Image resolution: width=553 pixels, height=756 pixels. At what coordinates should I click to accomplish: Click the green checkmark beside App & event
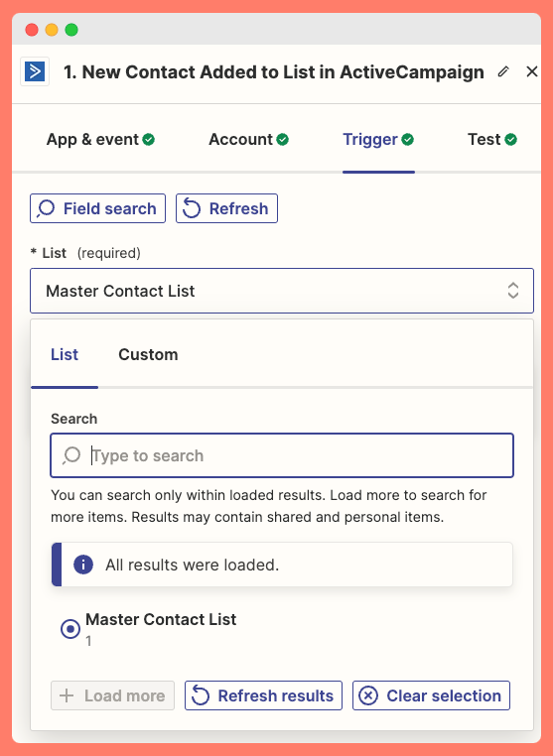pyautogui.click(x=149, y=139)
